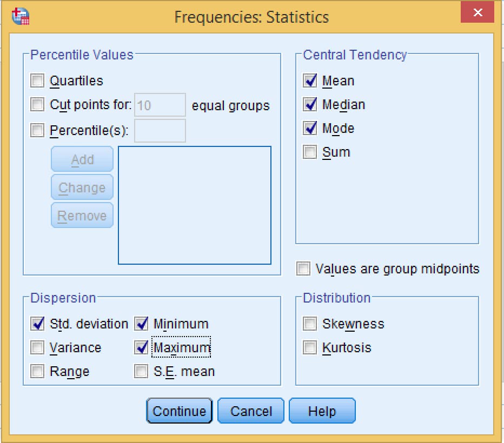Click the Remove button
Screen dimensions: 504x443
pyautogui.click(x=82, y=215)
